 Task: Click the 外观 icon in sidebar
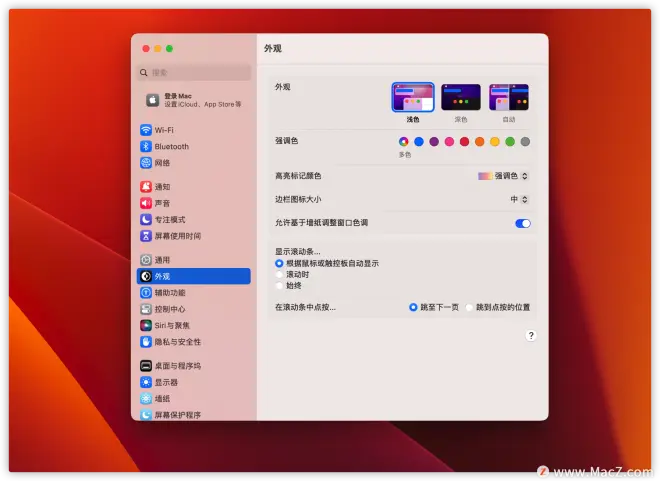coord(146,276)
